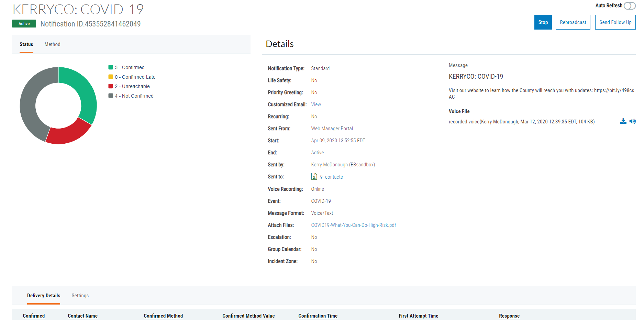Image resolution: width=644 pixels, height=320 pixels.
Task: Stop the active notification
Action: tap(543, 22)
